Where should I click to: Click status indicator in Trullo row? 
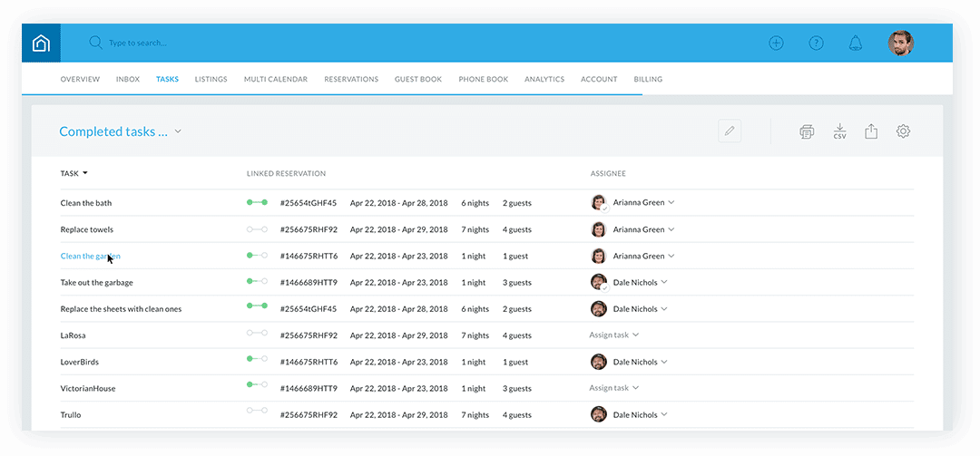click(x=257, y=411)
